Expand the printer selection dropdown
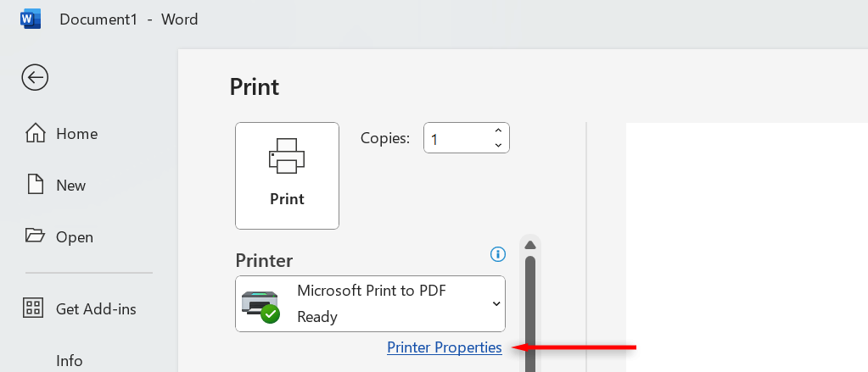 point(496,304)
